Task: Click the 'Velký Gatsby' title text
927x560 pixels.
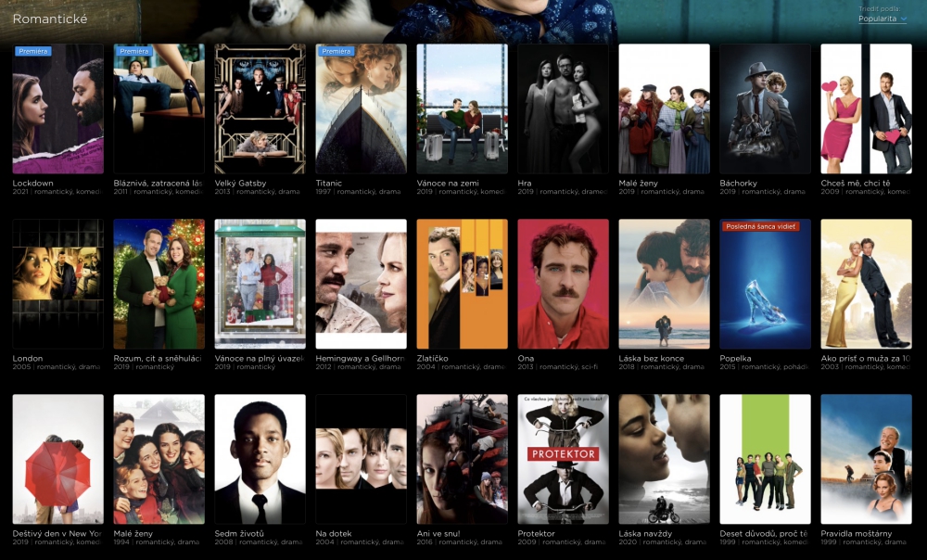Action: click(x=241, y=184)
